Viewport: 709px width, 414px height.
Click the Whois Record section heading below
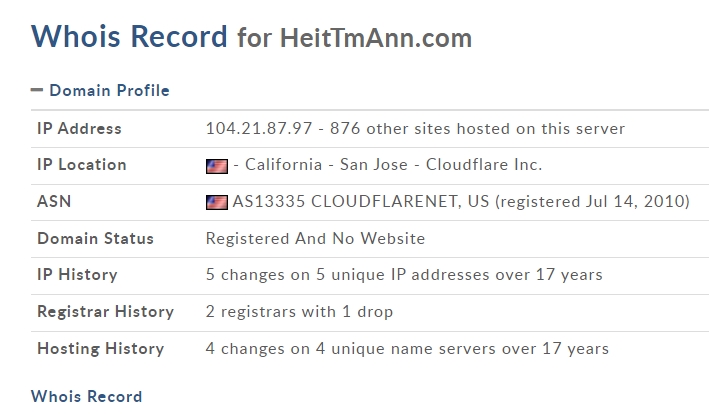[x=86, y=396]
